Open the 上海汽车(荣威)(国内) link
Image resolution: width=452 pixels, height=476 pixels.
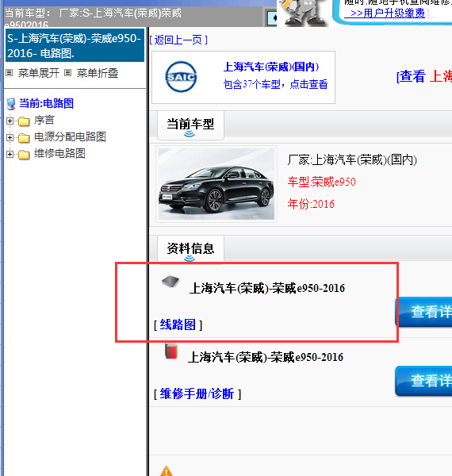(x=271, y=67)
